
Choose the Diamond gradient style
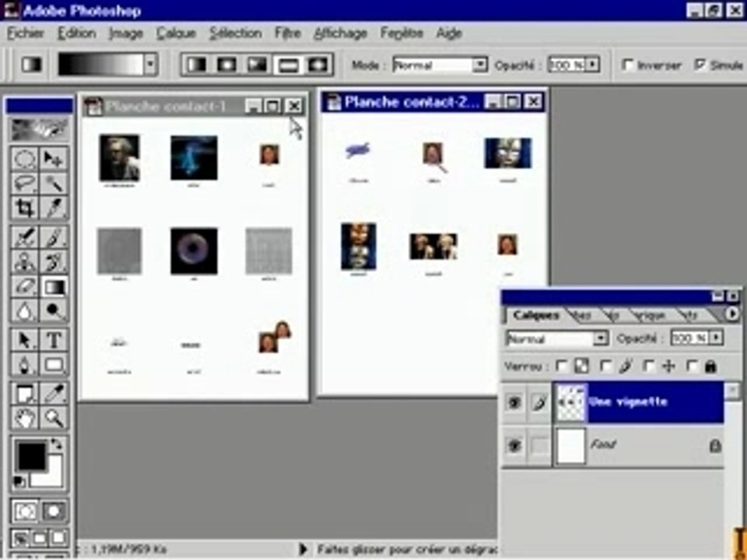317,65
